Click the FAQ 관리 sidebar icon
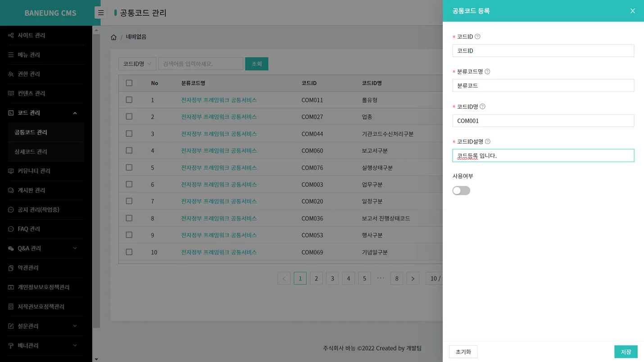644x362 pixels. point(11,229)
